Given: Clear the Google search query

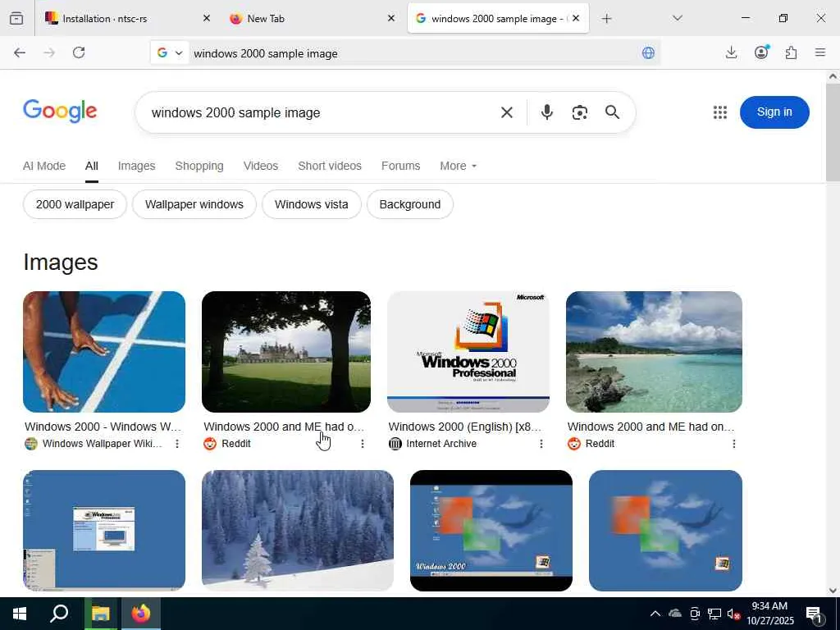Looking at the screenshot, I should click(507, 112).
